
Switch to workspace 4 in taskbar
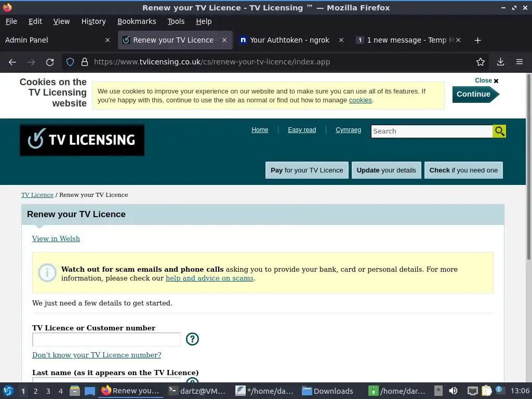(61, 392)
